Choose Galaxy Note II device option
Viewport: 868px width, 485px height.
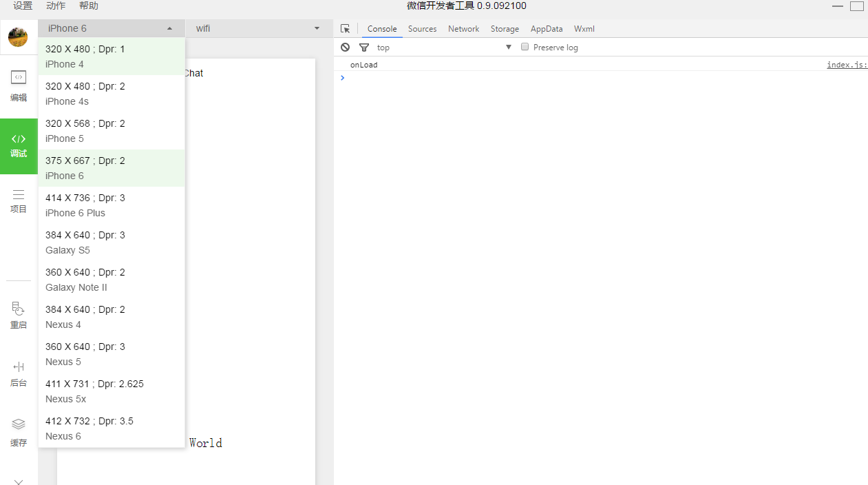pos(112,280)
